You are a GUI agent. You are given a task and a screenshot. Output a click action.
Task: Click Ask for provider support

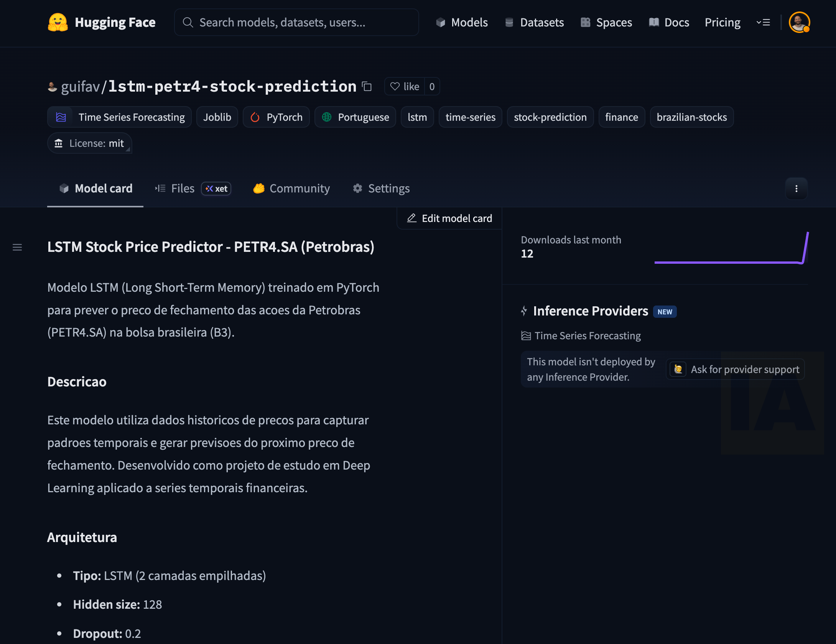(x=736, y=370)
